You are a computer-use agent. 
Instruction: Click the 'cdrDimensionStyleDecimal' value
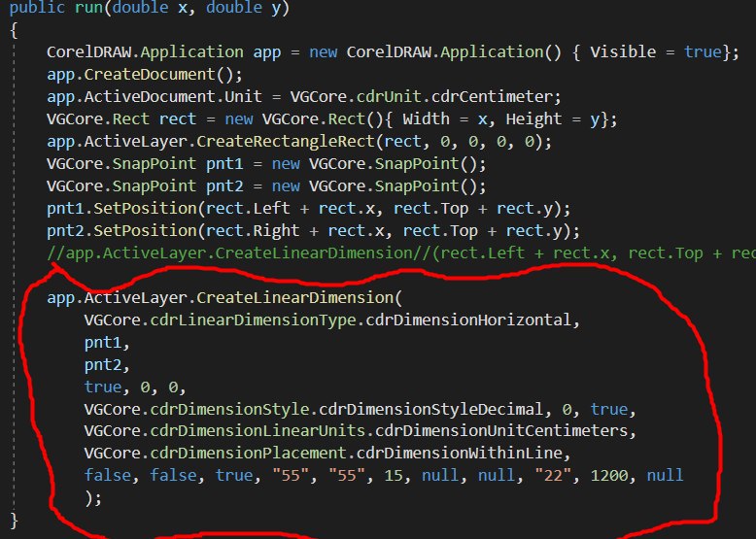pos(430,409)
